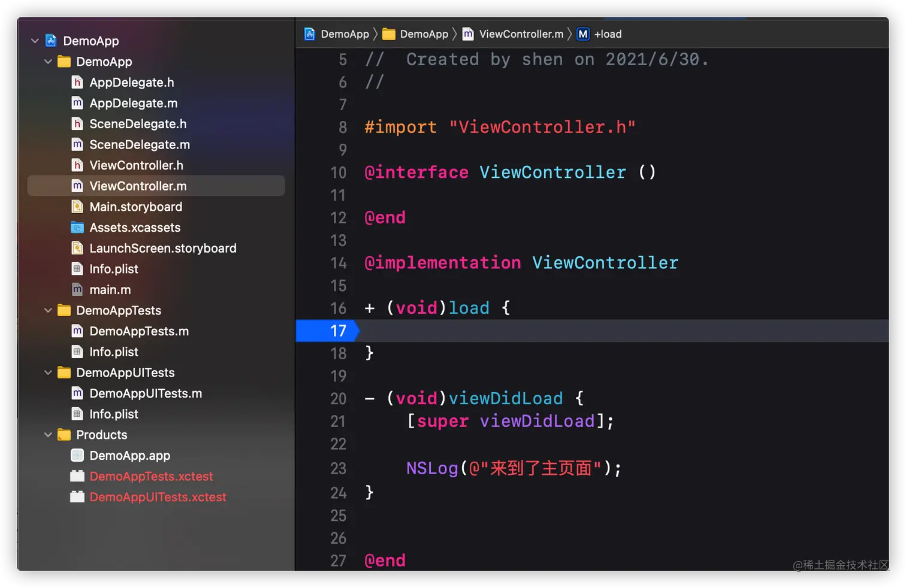Click the "ViewController.h" import string
The image size is (906, 588).
pos(542,127)
